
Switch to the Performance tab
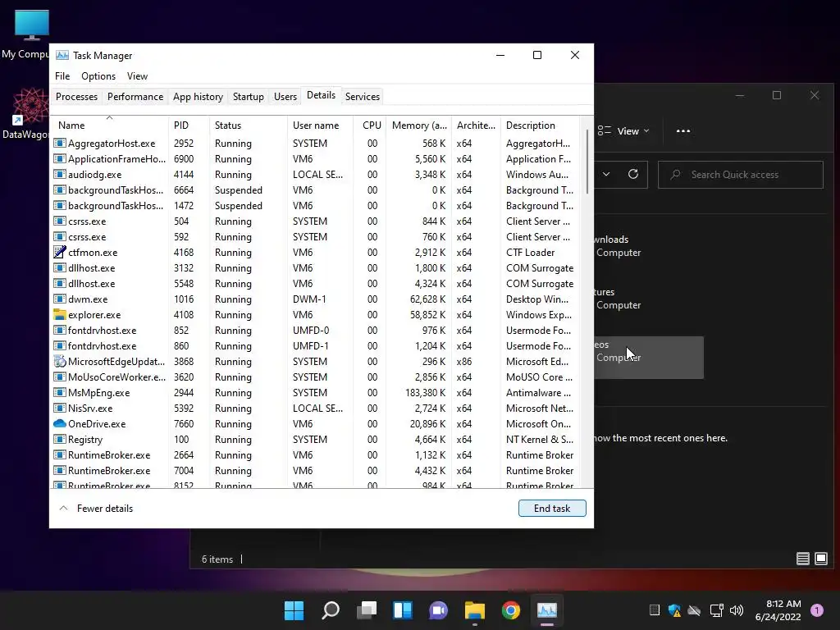click(x=135, y=97)
